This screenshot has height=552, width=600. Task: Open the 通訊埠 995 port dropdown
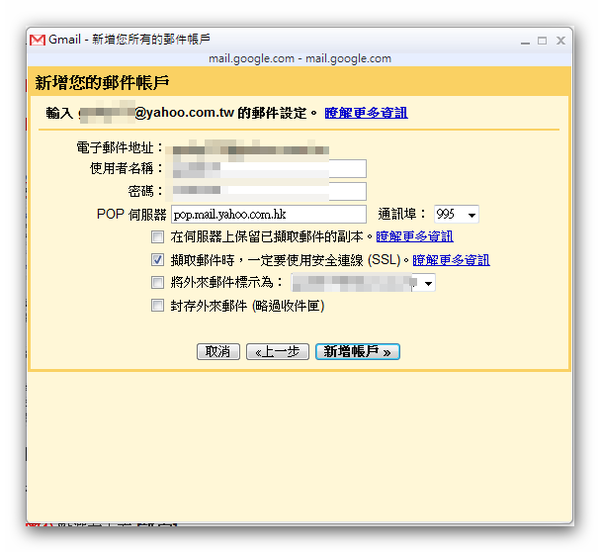pos(457,214)
